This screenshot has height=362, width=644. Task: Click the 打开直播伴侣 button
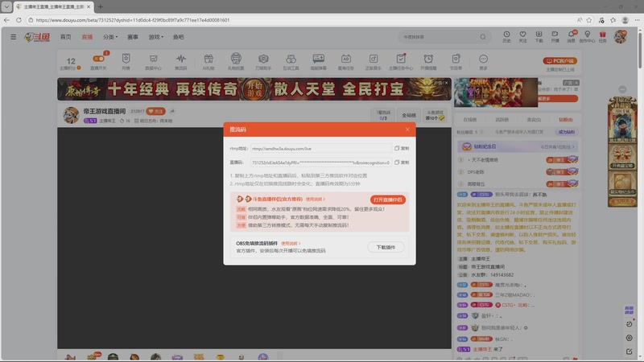(388, 200)
